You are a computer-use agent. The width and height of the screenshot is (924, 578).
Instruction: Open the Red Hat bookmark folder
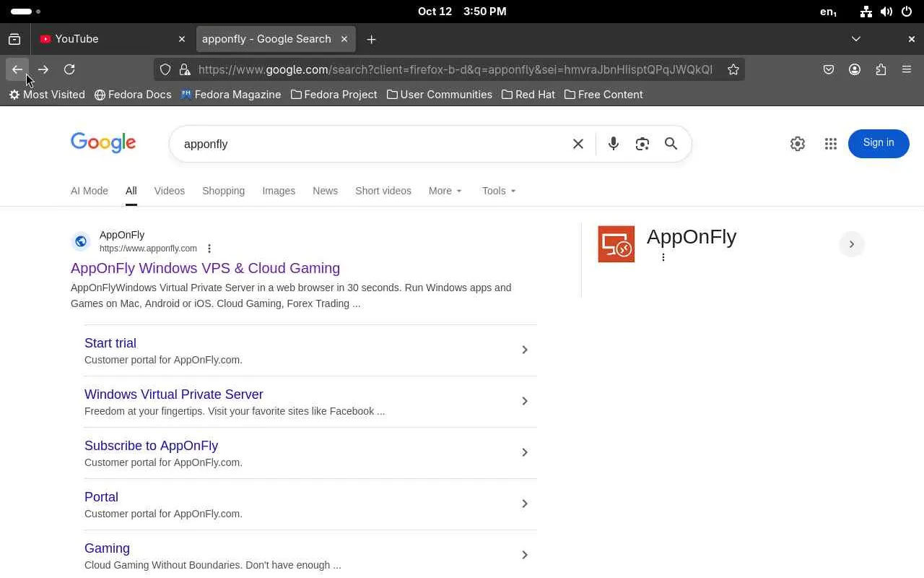pos(528,95)
